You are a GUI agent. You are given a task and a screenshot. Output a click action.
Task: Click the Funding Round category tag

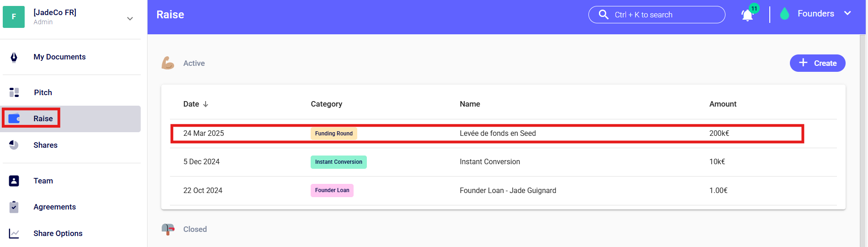(x=334, y=134)
